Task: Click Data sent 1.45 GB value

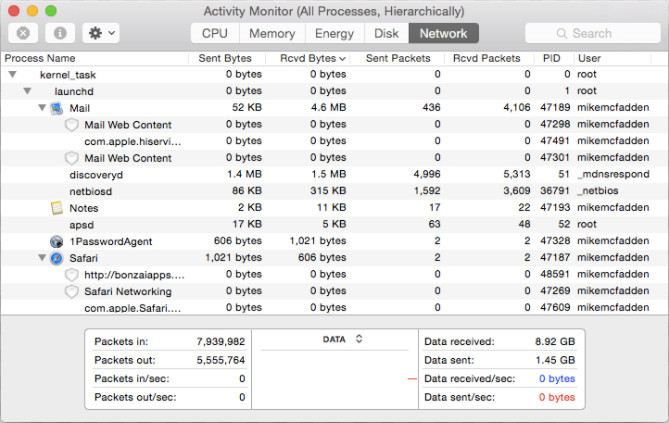Action: (x=555, y=360)
